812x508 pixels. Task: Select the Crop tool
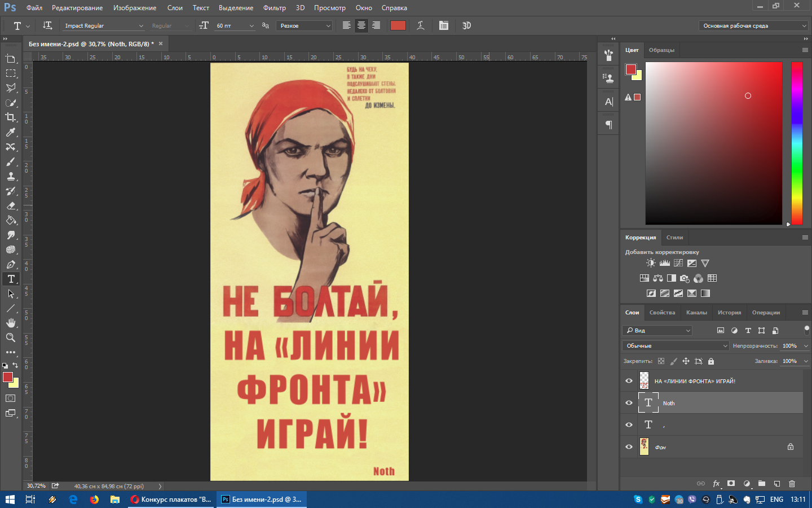[11, 117]
